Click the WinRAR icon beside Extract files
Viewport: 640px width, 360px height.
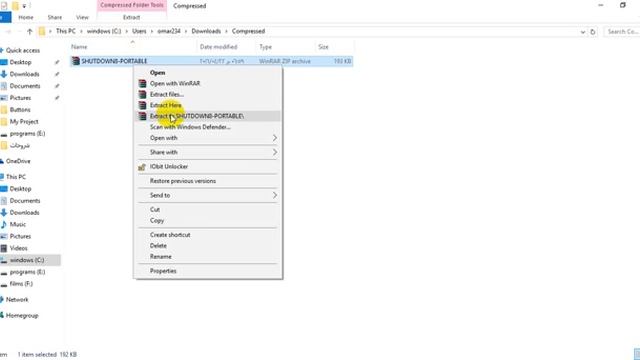click(142, 94)
